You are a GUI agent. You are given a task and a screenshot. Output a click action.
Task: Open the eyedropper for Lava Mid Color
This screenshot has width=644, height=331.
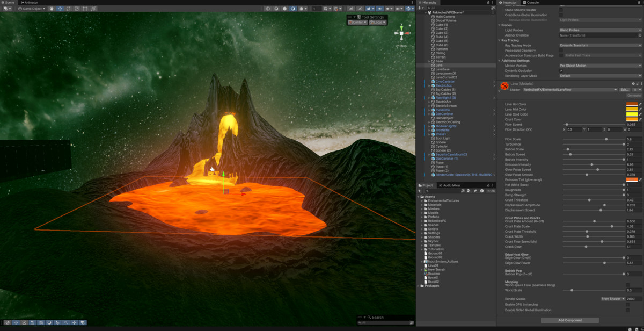640,109
